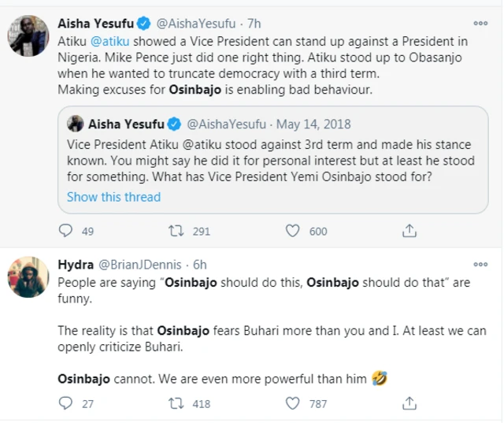This screenshot has height=423, width=504.
Task: Share Hydra's tweet via share icon
Action: point(409,403)
